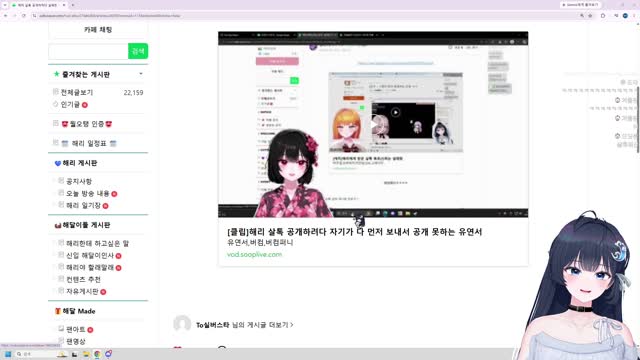Open File Explorer from the taskbar
Image resolution: width=640 pixels, height=360 pixels.
(86, 354)
